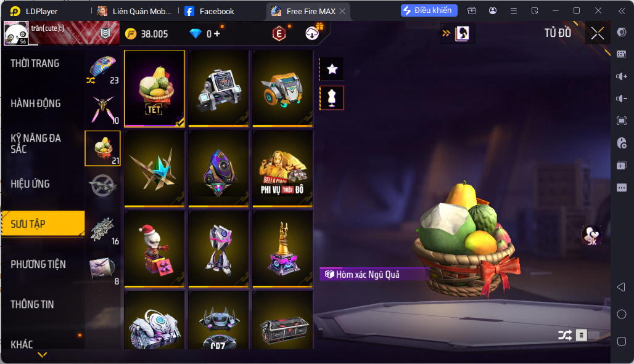Toggle the shuffle random loot box switch
Image resolution: width=634 pixels, height=364 pixels.
565,334
